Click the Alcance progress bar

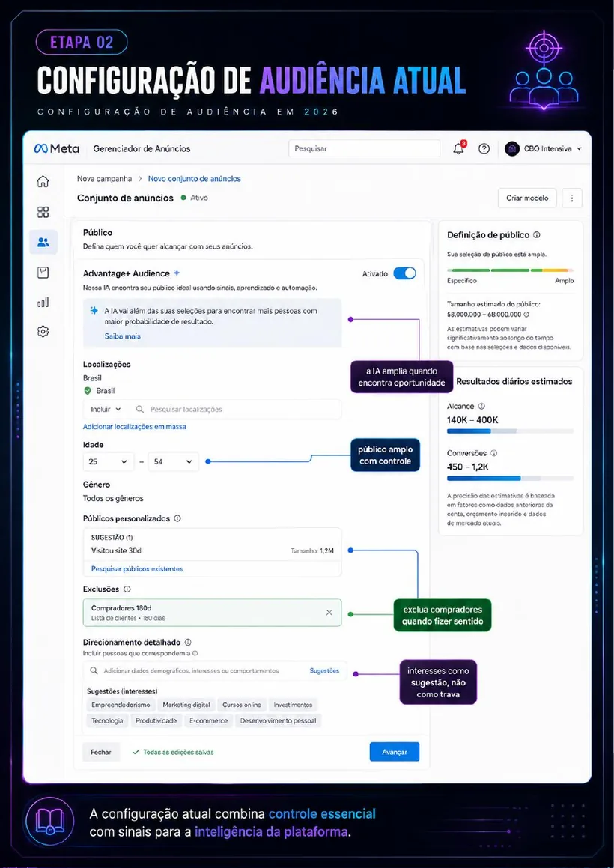510,431
